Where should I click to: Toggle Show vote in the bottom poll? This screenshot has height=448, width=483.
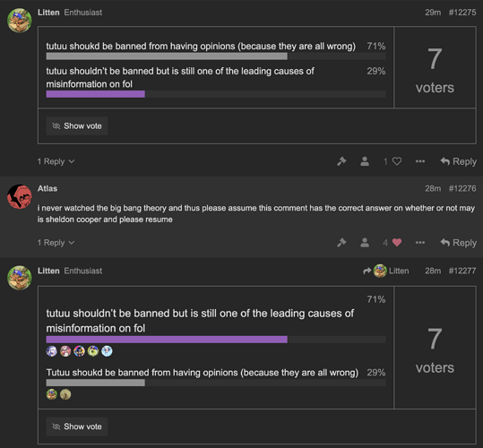point(77,426)
